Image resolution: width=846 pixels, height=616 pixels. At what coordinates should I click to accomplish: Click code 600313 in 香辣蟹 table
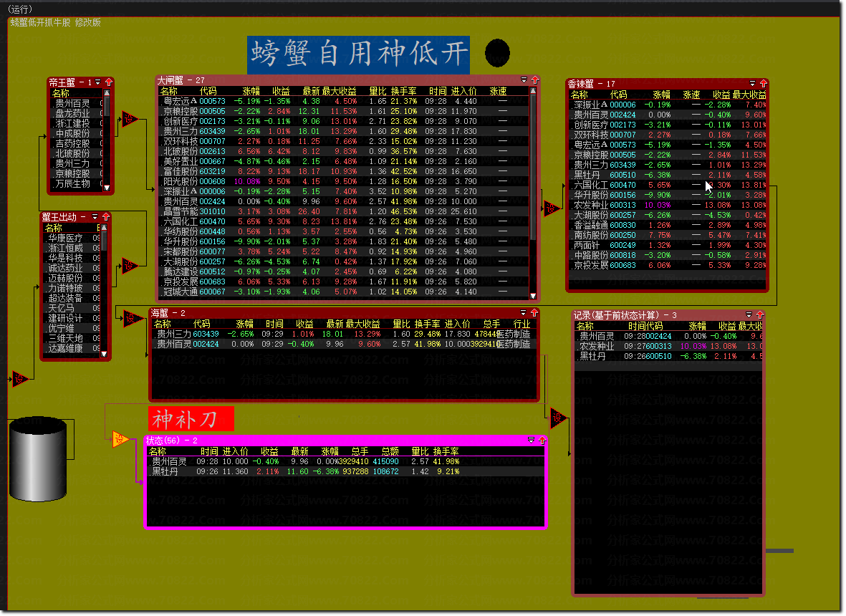click(623, 205)
